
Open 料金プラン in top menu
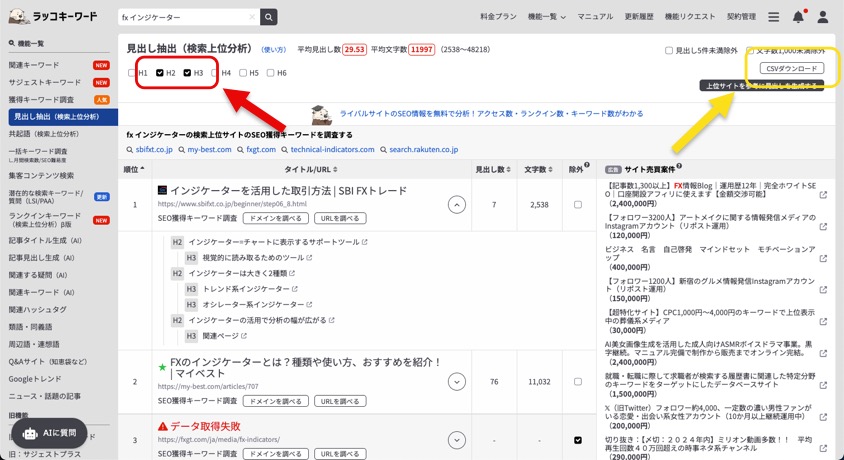coord(499,17)
